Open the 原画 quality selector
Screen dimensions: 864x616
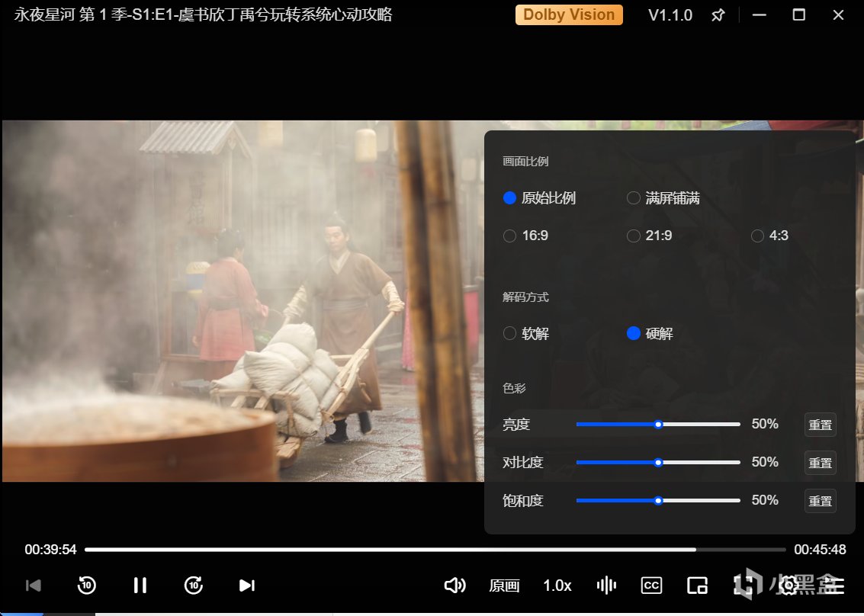(504, 586)
